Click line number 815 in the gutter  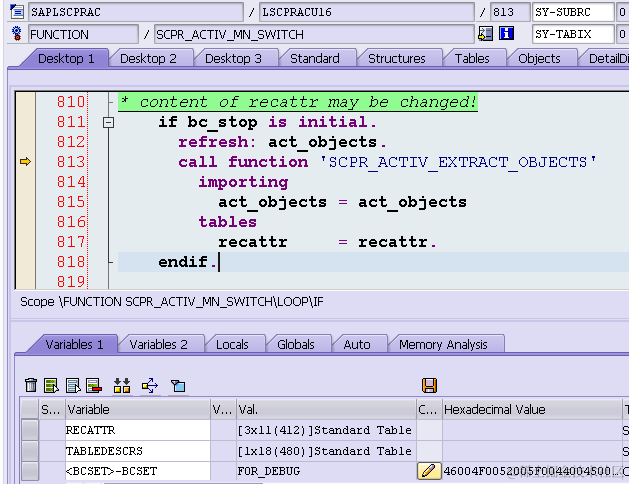[71, 202]
